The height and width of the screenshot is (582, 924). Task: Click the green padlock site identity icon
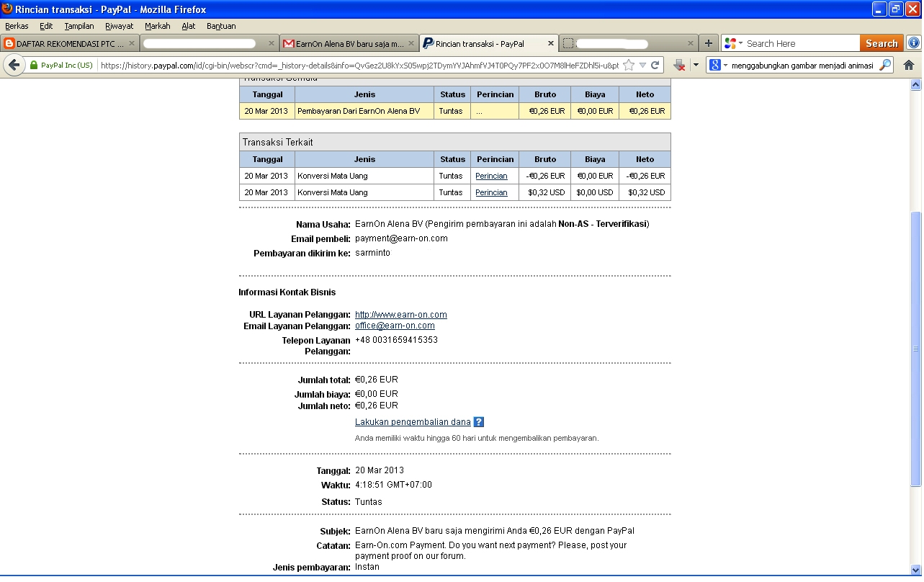(x=34, y=66)
